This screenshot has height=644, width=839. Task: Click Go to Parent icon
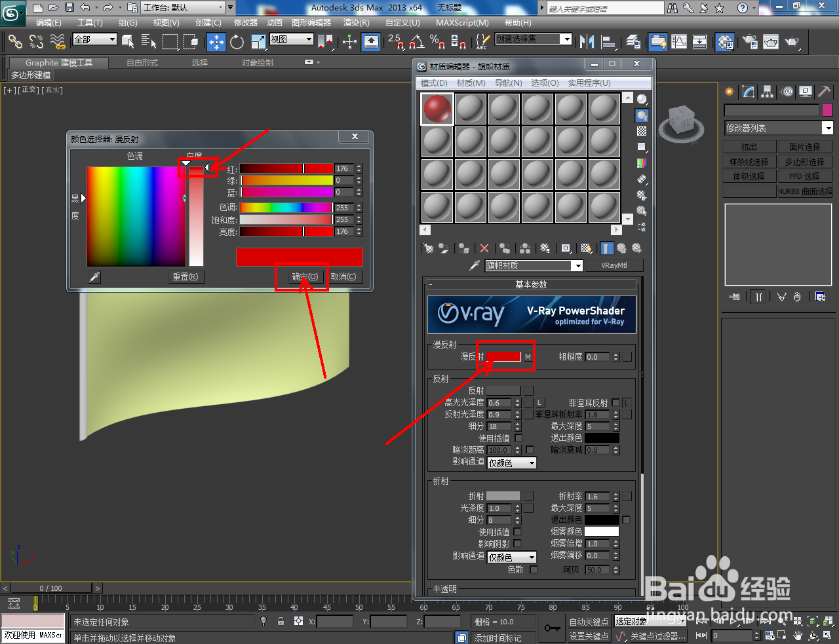coord(621,248)
